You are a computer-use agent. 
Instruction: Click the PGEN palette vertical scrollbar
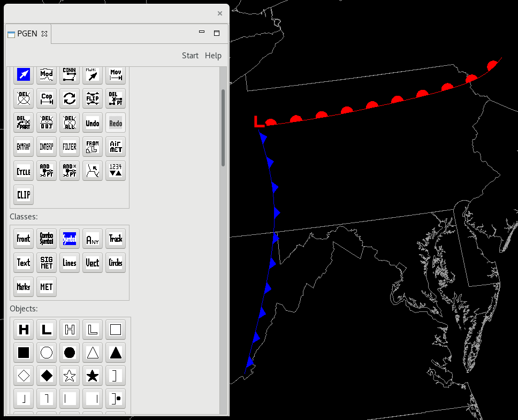223,127
